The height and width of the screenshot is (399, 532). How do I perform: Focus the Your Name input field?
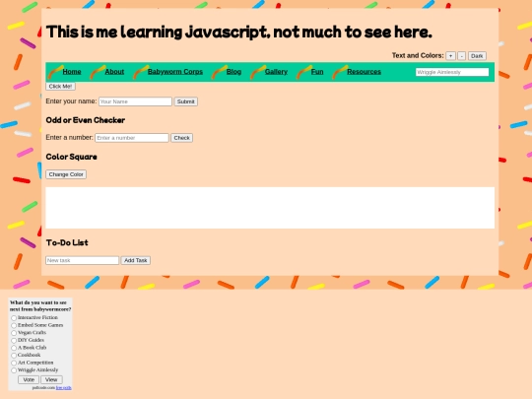(135, 101)
